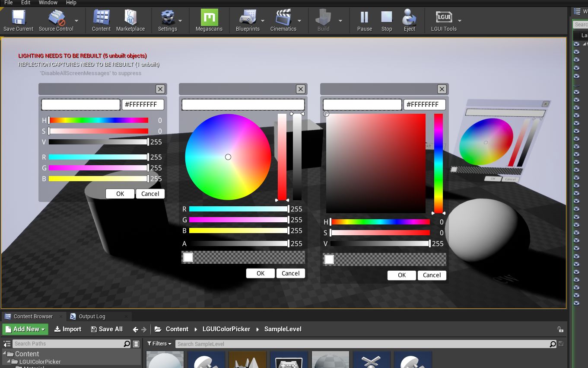The image size is (588, 368).
Task: Open the Settings dropdown arrow
Action: [x=180, y=20]
